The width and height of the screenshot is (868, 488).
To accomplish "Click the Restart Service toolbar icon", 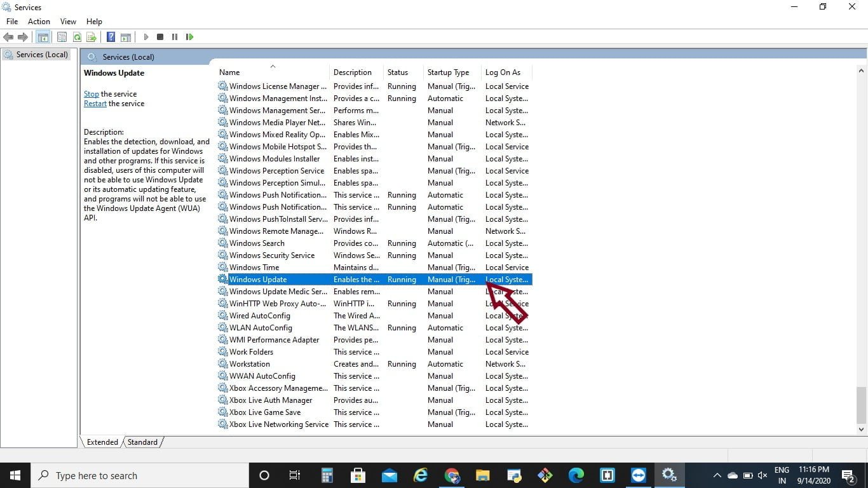I will click(189, 37).
